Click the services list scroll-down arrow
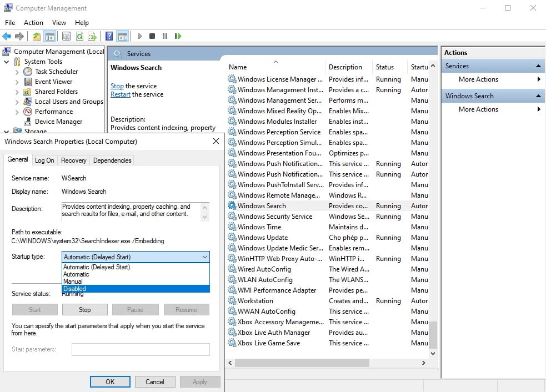The image size is (546, 392). [433, 353]
